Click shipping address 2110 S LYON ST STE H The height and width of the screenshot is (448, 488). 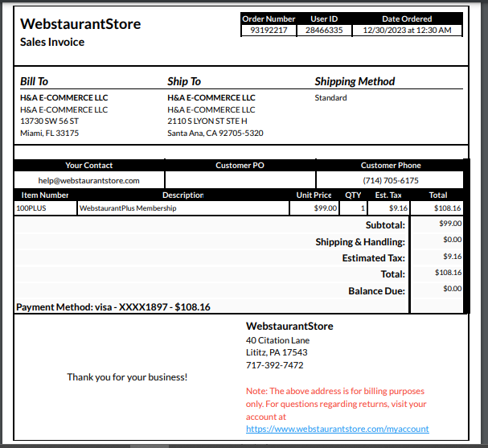coord(207,121)
